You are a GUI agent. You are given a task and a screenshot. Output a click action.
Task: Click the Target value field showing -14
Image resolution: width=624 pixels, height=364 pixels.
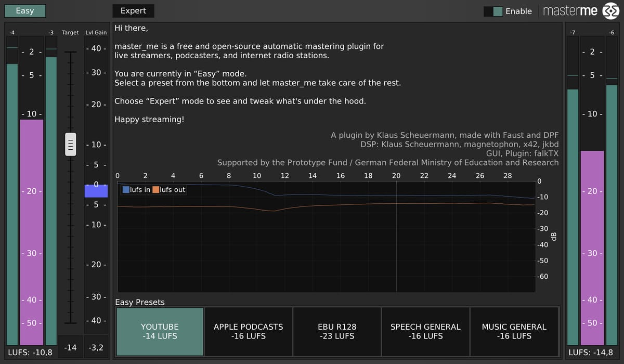71,347
